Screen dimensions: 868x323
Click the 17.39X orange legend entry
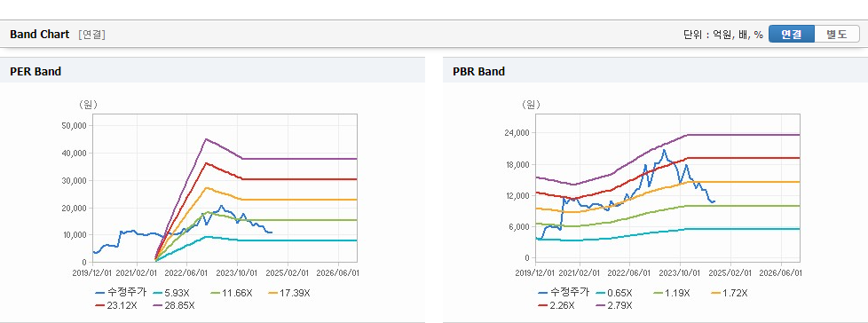[289, 293]
